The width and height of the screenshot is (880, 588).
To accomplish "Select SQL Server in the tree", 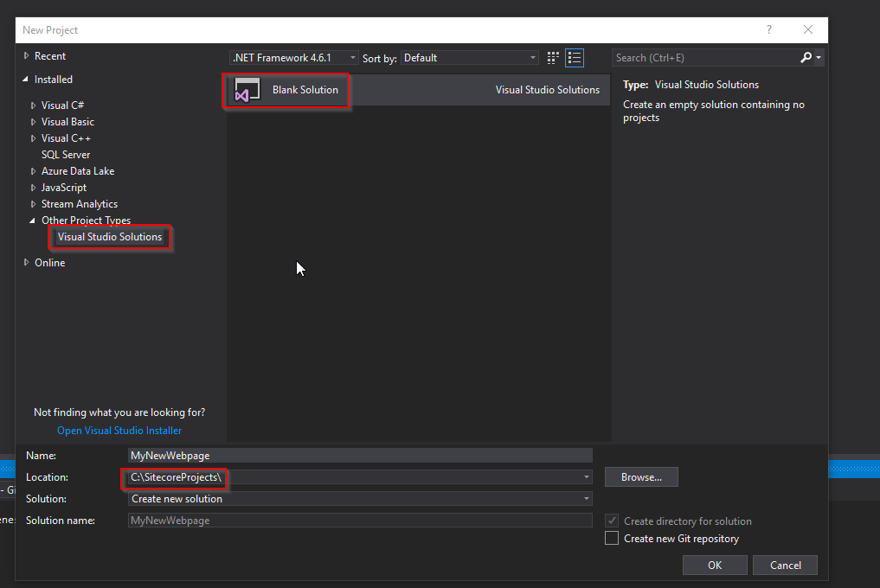I will point(66,155).
